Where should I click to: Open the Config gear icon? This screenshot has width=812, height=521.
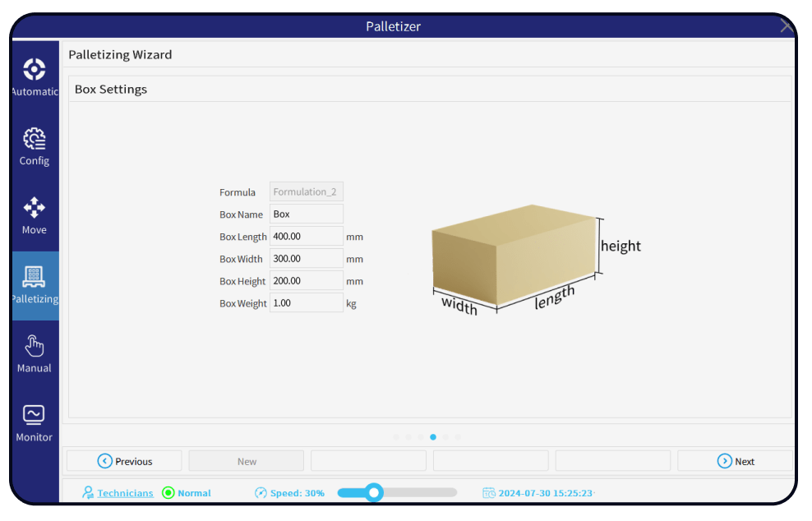click(35, 138)
